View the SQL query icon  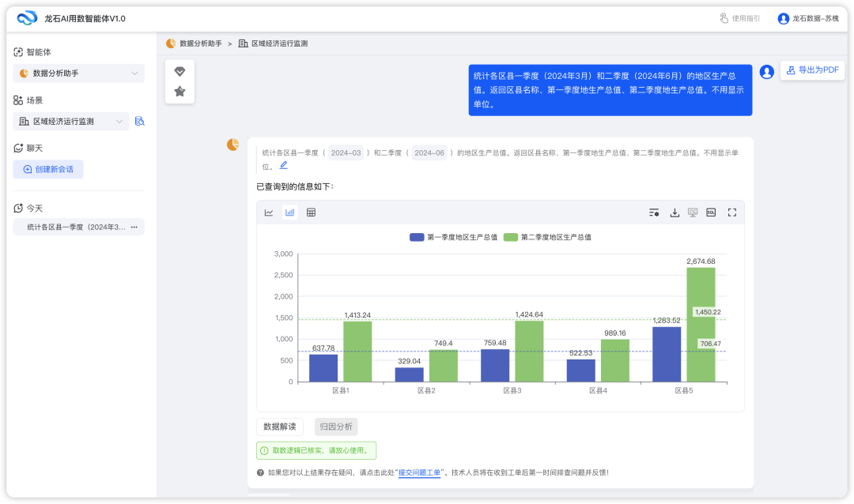click(711, 213)
